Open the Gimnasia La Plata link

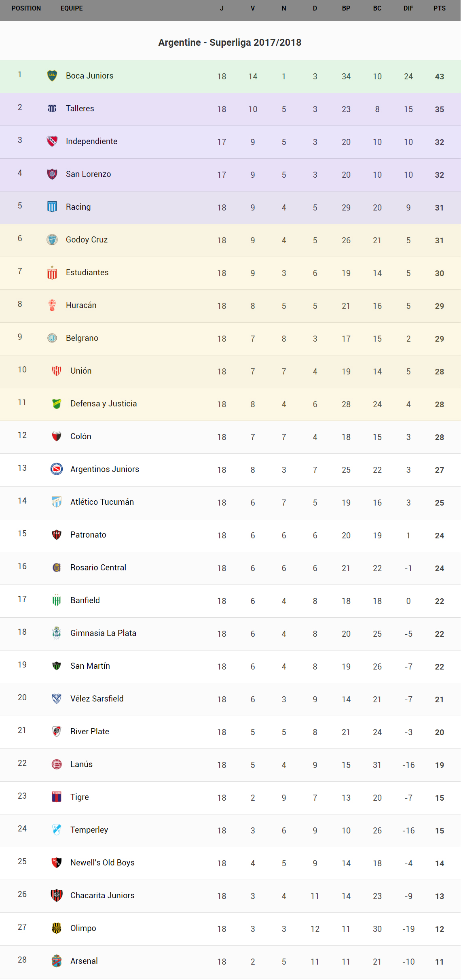tap(103, 633)
